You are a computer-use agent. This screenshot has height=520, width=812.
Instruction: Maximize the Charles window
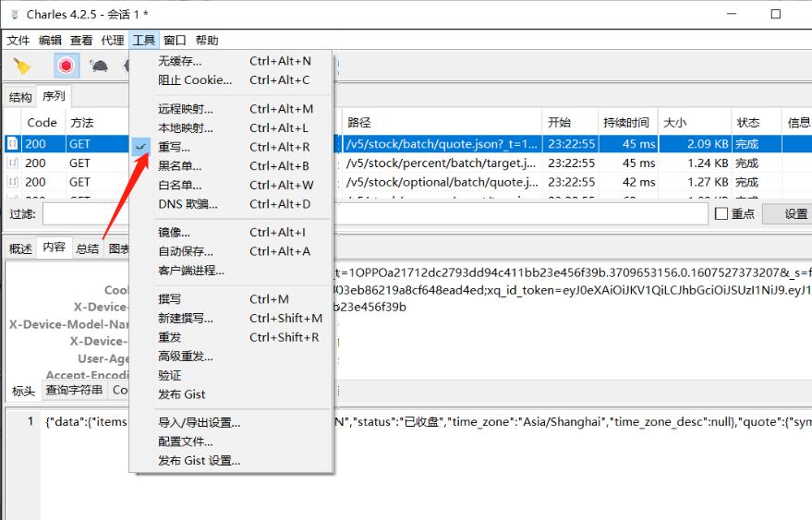(x=775, y=14)
